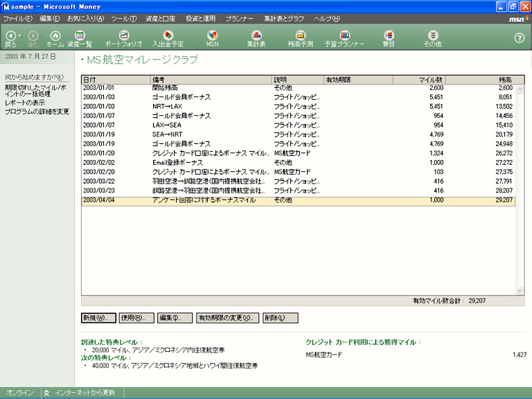Image resolution: width=532 pixels, height=399 pixels.
Task: Open the 集計表 reports icon
Action: (256, 35)
